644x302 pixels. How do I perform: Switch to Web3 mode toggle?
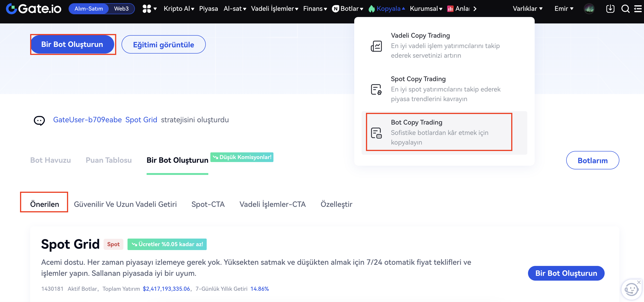pyautogui.click(x=121, y=9)
